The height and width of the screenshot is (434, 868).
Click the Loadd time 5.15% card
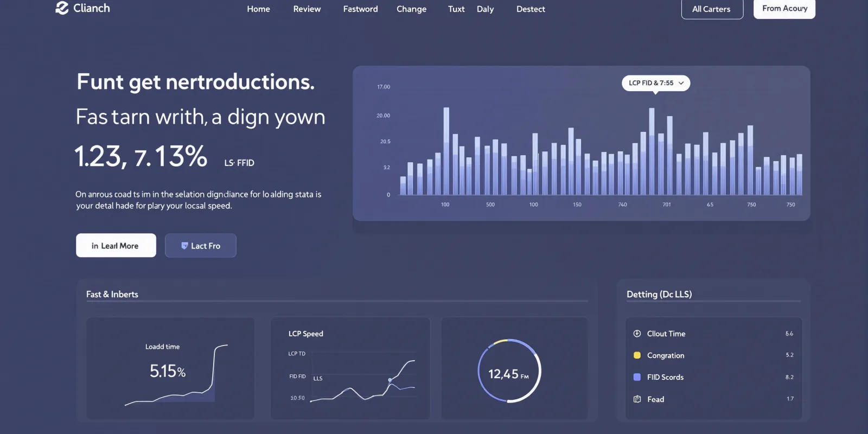pyautogui.click(x=170, y=368)
